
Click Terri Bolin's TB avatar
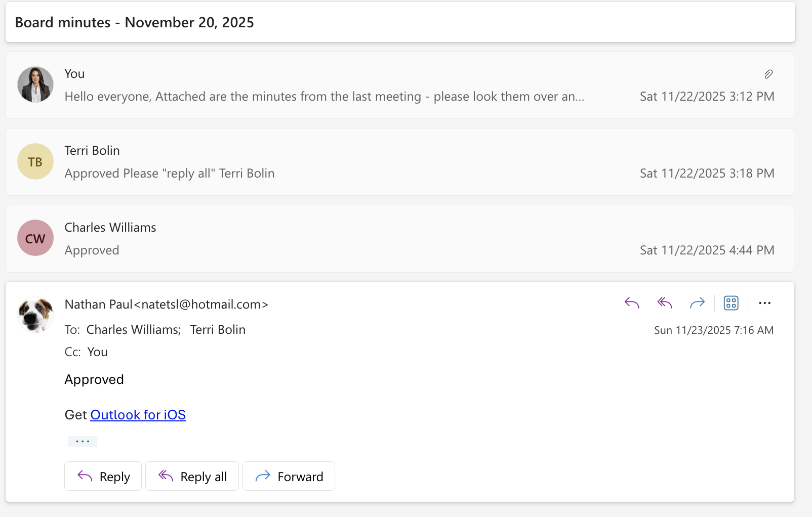tap(35, 162)
